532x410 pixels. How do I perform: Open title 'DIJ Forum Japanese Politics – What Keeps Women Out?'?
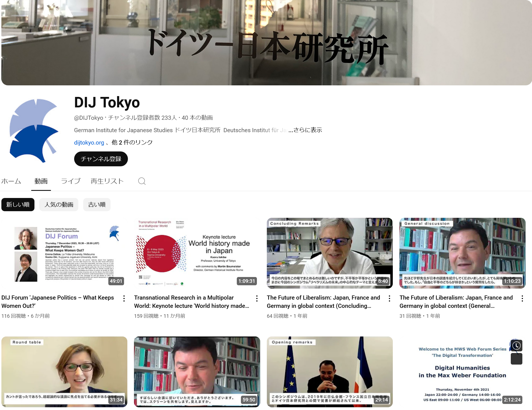pos(58,302)
